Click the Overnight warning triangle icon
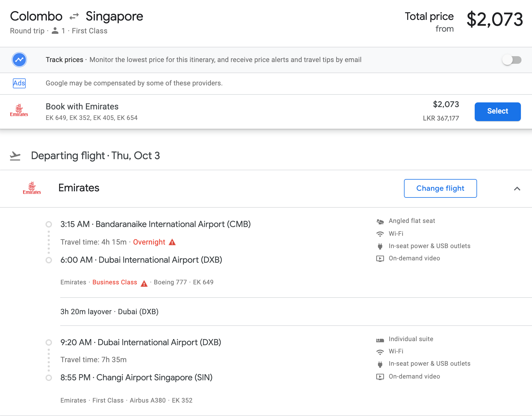The image size is (532, 416). click(172, 242)
